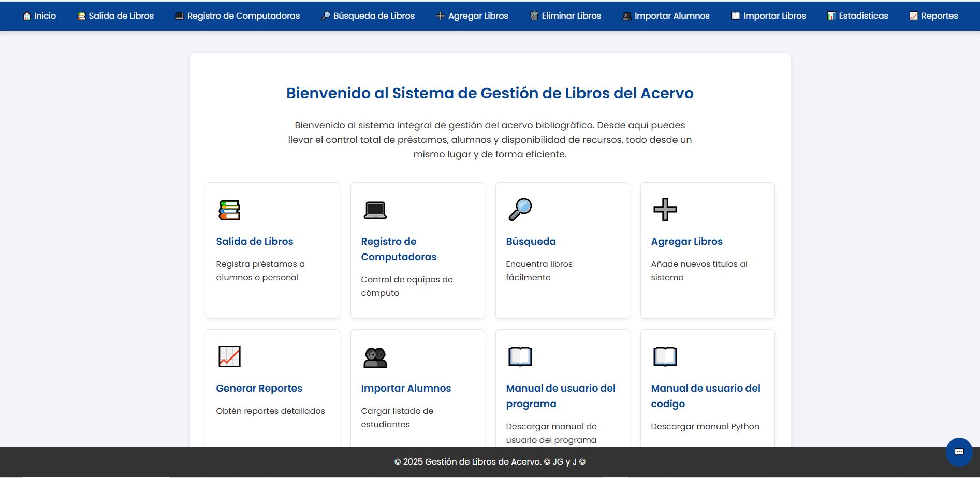Select Importar Alumnos in the top navigation
This screenshot has width=980, height=478.
pyautogui.click(x=666, y=16)
